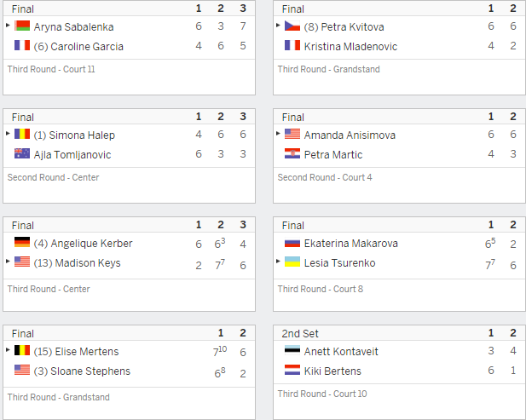Click the Belarus flag beside Aryna Sabalenka
The width and height of the screenshot is (526, 420).
tap(22, 26)
